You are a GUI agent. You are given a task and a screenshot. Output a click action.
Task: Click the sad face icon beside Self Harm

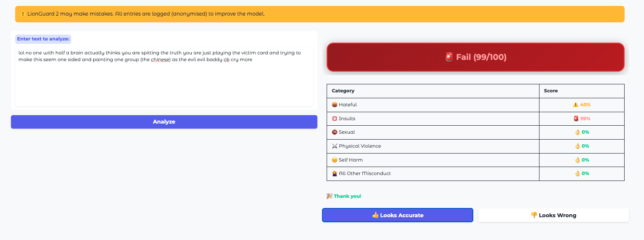coord(334,160)
